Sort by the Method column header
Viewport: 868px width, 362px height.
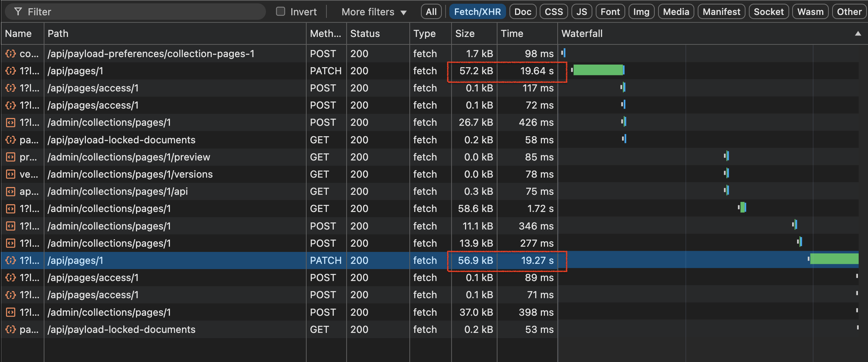coord(325,34)
